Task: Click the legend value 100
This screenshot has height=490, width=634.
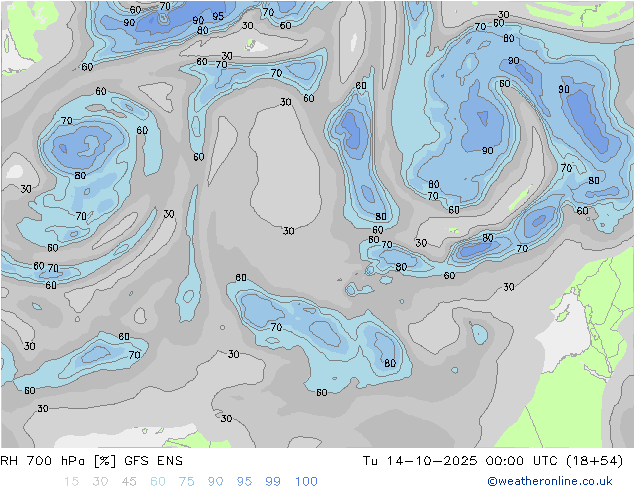Action: coord(306,482)
